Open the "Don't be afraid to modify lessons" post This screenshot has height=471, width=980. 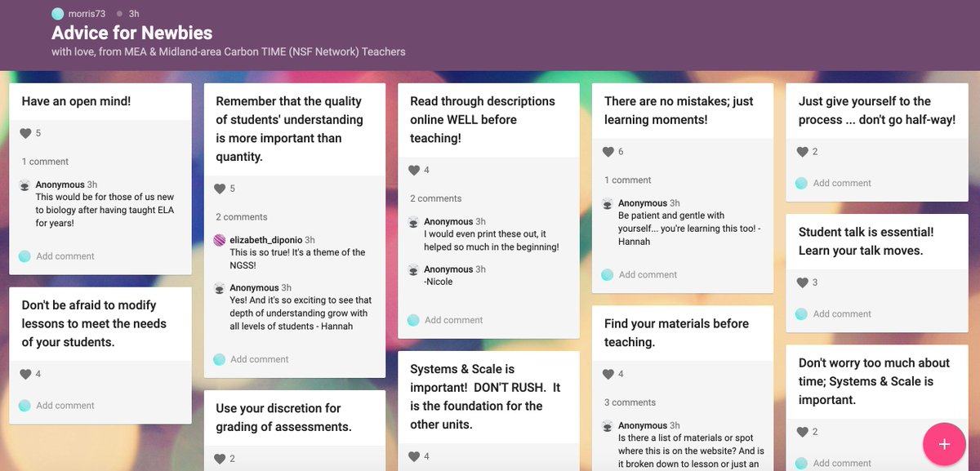(100, 322)
